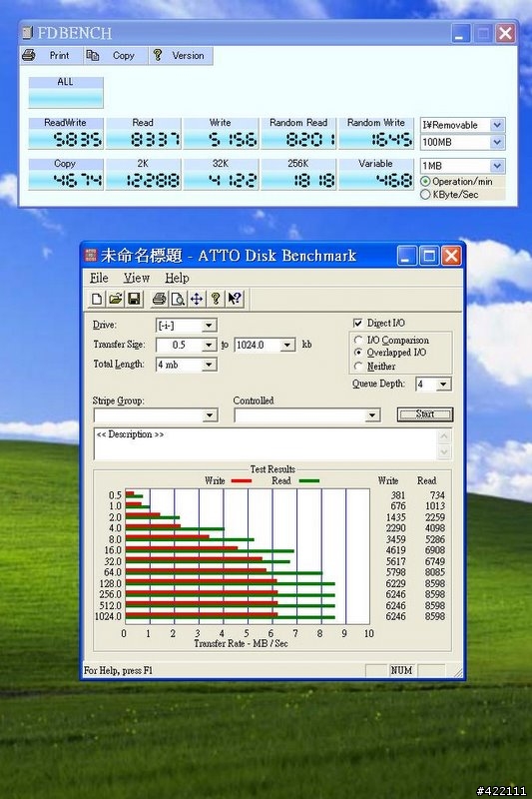Click the Description box scroll down arrow
This screenshot has height=799, width=532.
444,452
